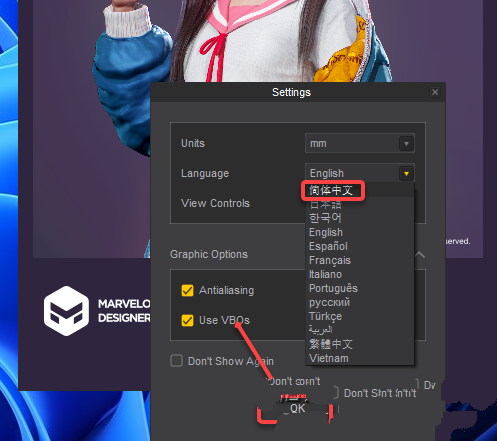Disable the Antialiasing checkbox
This screenshot has width=497, height=441.
tap(187, 290)
